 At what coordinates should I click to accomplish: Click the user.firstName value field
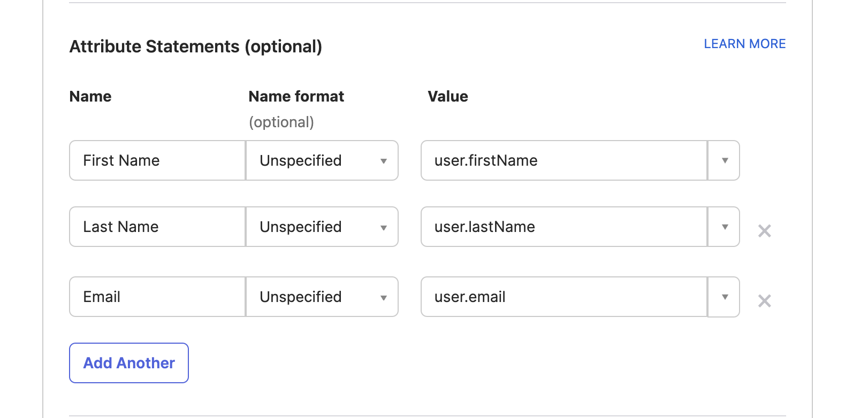point(564,161)
